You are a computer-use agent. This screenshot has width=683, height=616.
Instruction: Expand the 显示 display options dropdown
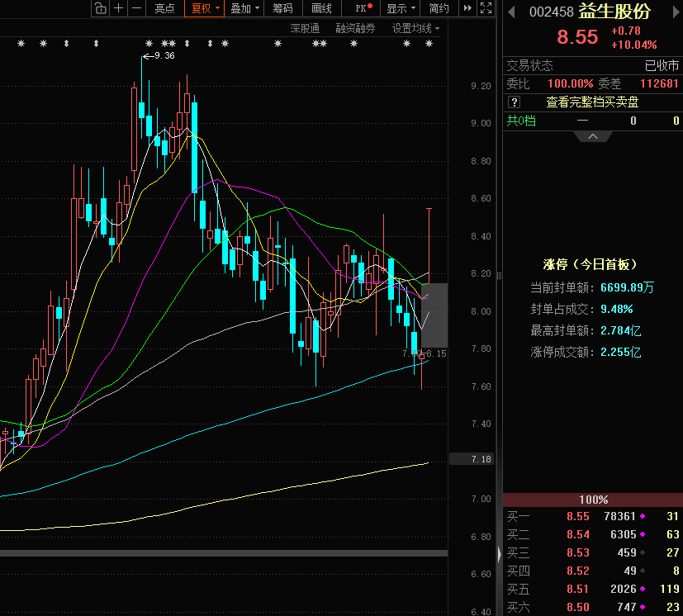(401, 8)
